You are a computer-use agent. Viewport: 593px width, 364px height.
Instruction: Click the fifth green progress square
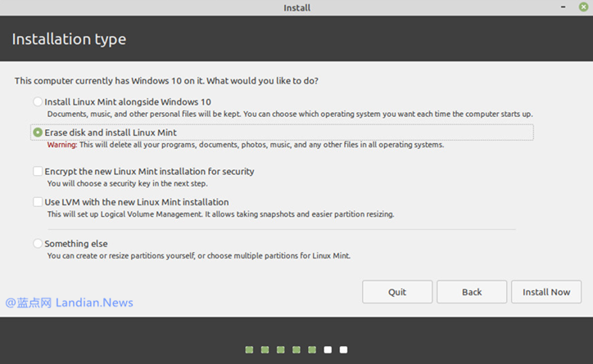pyautogui.click(x=312, y=350)
